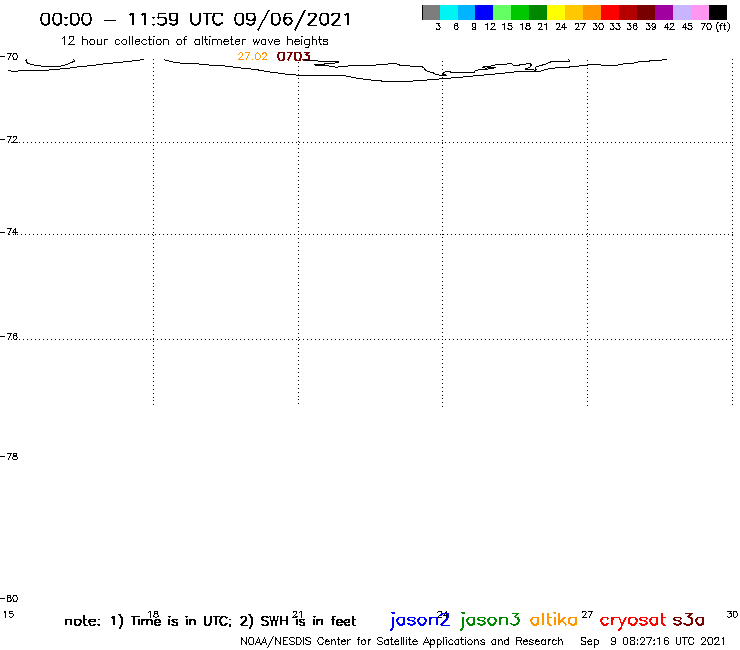Image resolution: width=740 pixels, height=650 pixels.
Task: Click the light blue legend swatch
Action: click(x=466, y=12)
